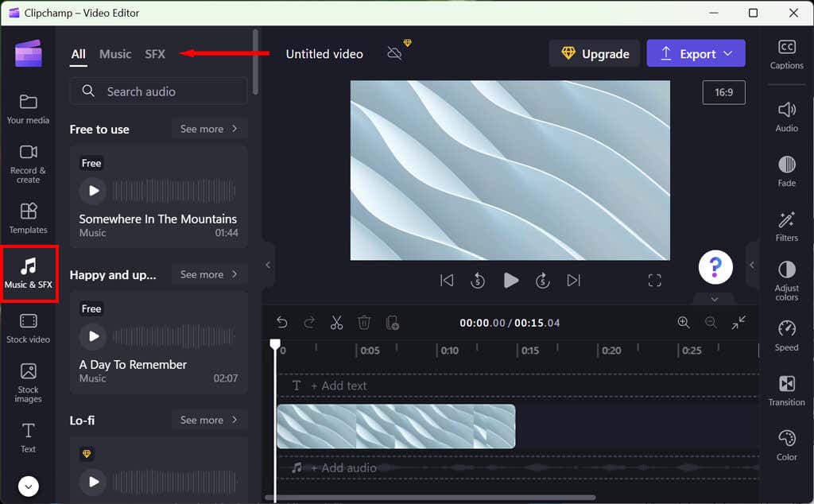Delete the selected clip with the trash icon
814x504 pixels.
tap(364, 323)
